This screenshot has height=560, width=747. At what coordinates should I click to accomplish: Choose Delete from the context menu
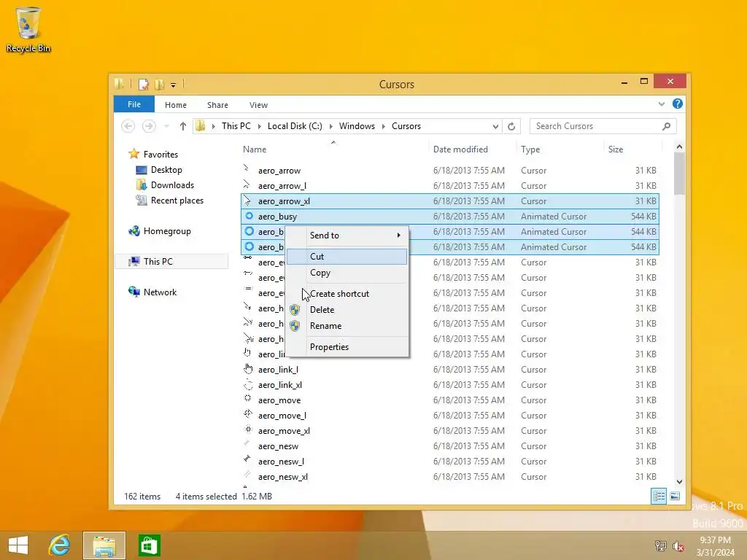pyautogui.click(x=347, y=309)
